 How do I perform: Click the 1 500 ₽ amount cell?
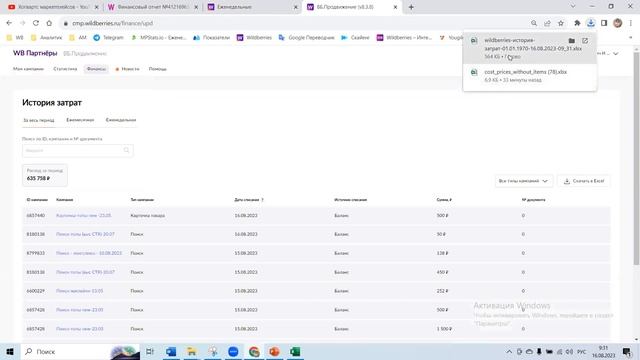pos(444,329)
